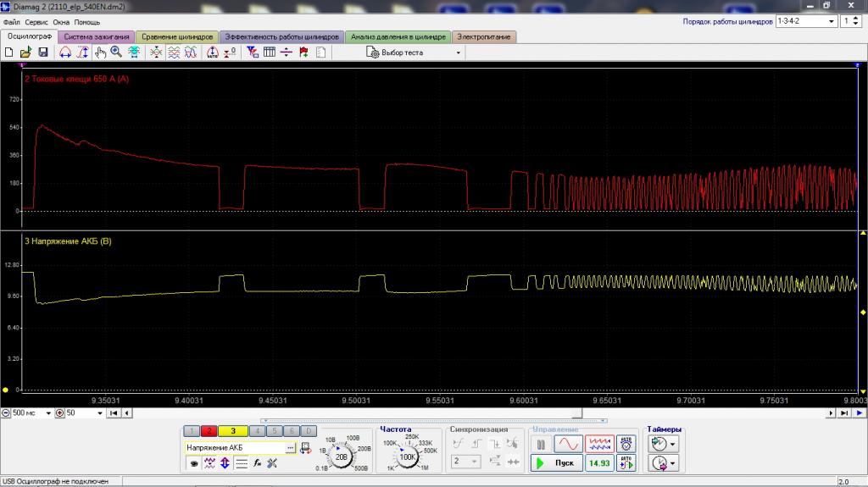Open channel name ellipsis selector
This screenshot has height=487, width=868.
(x=290, y=448)
